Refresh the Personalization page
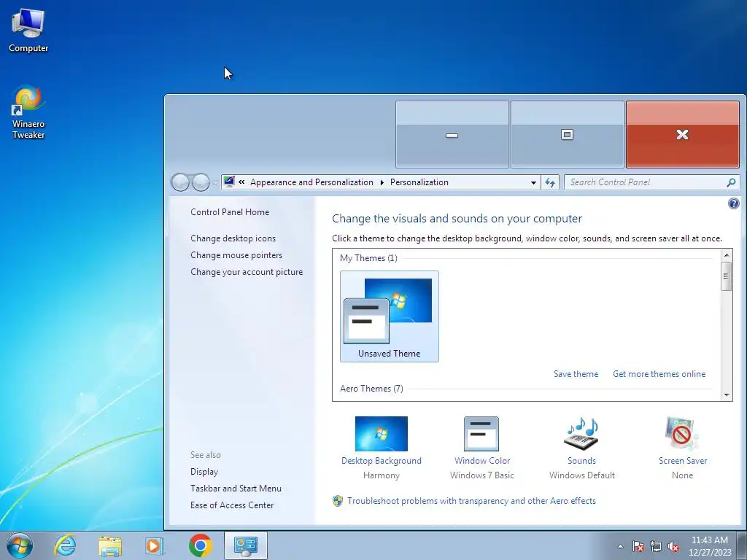 [550, 182]
